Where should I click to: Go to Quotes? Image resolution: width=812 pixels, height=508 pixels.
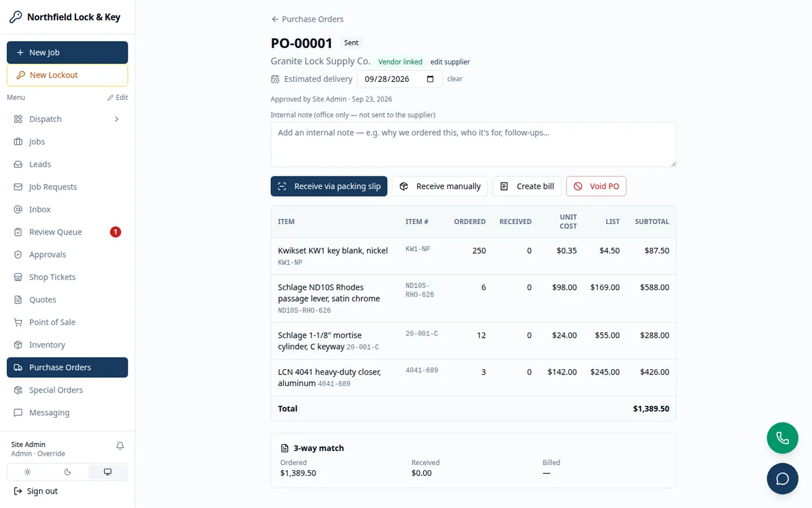(x=67, y=300)
